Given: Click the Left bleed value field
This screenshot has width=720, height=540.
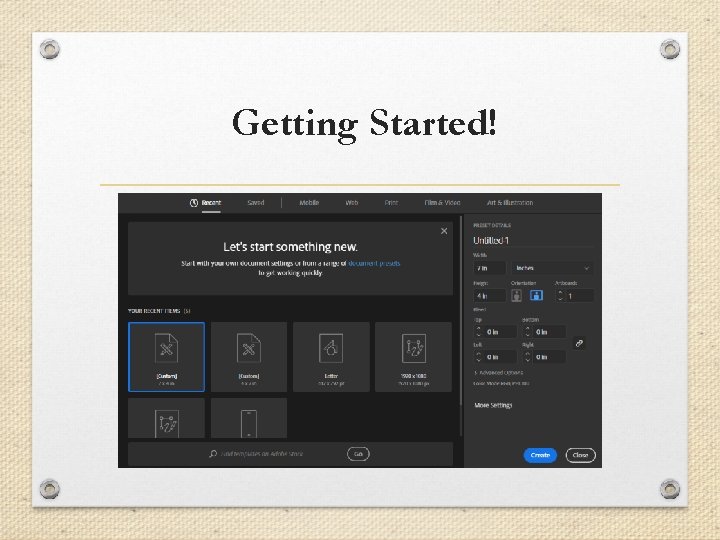Looking at the screenshot, I should (500, 357).
